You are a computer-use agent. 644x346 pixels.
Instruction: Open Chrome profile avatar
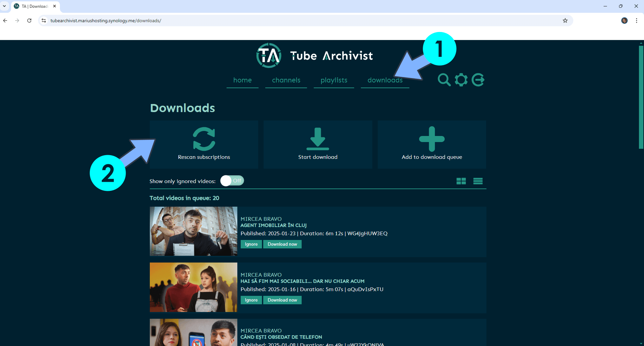[x=624, y=21]
